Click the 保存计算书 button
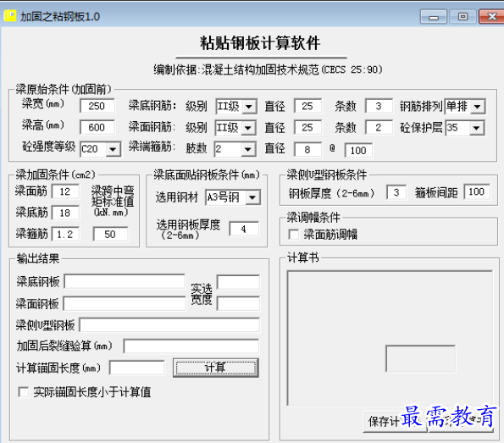Screen dimensions: 504x443 click(x=395, y=421)
